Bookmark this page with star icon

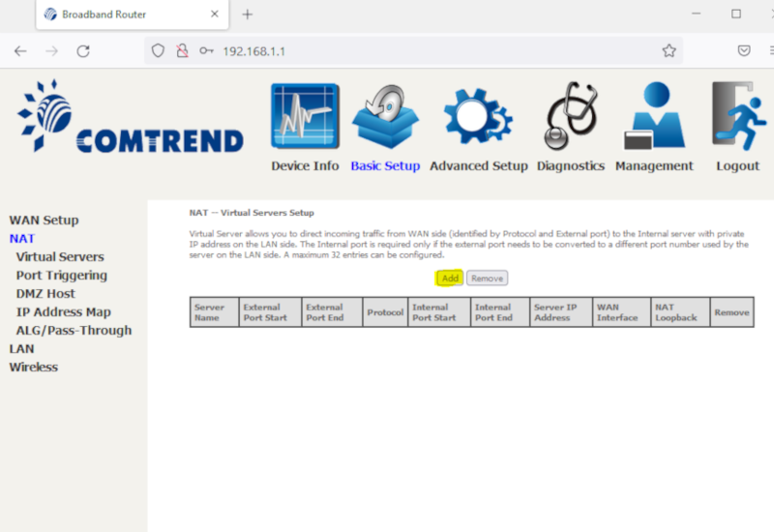click(x=669, y=51)
